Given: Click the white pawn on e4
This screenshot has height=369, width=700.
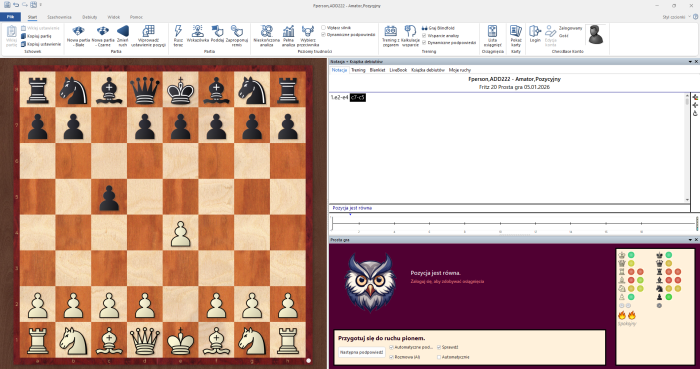Looking at the screenshot, I should point(180,233).
